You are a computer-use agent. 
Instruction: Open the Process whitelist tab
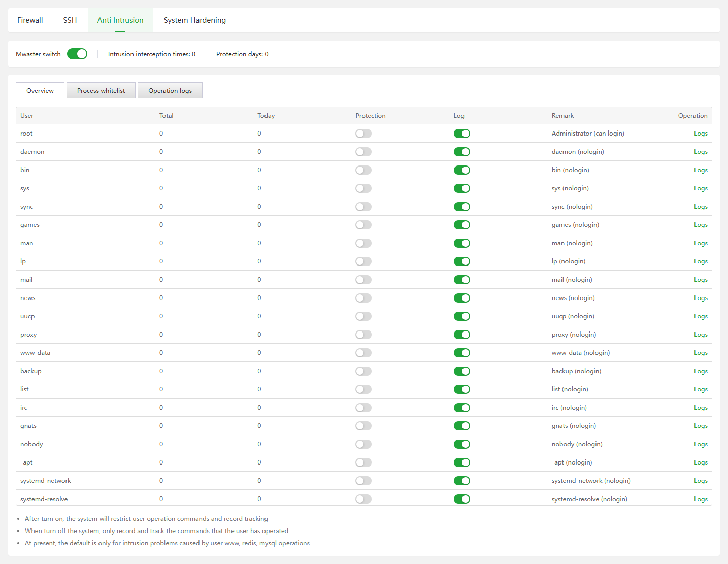click(x=101, y=91)
